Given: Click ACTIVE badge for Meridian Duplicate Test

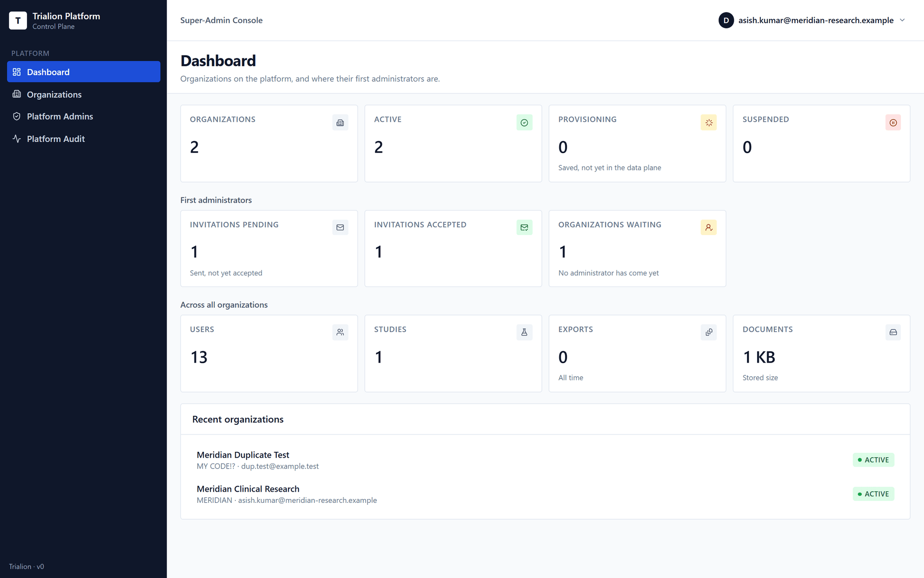Looking at the screenshot, I should click(873, 460).
